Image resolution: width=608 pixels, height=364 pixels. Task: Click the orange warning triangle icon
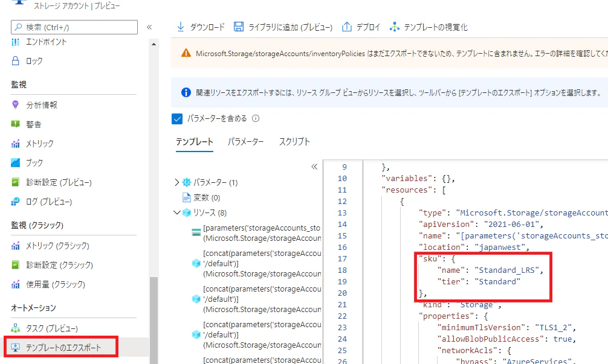pos(186,53)
